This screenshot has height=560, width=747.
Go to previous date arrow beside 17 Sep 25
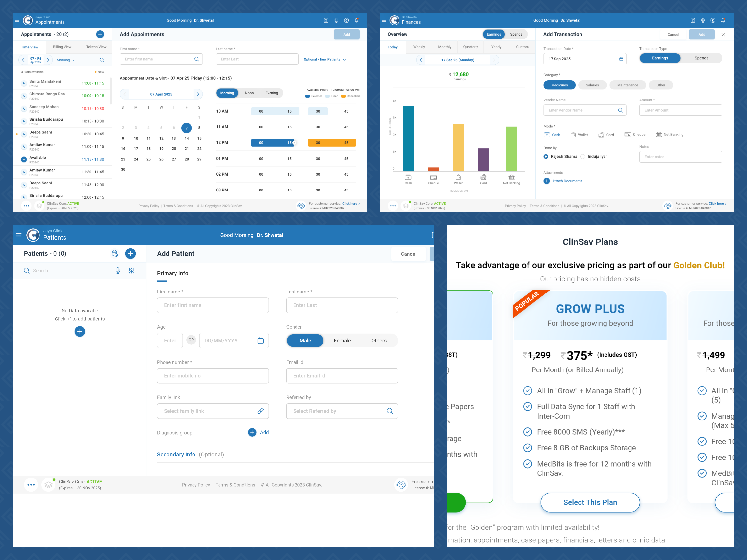point(421,60)
